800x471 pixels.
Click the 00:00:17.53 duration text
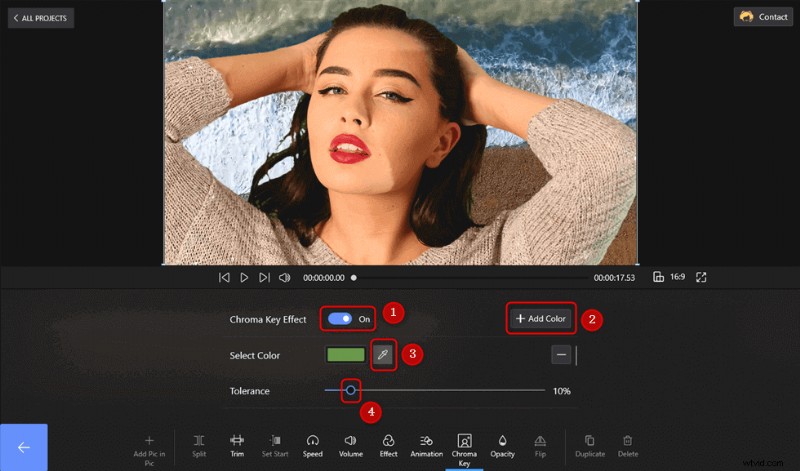pos(614,278)
